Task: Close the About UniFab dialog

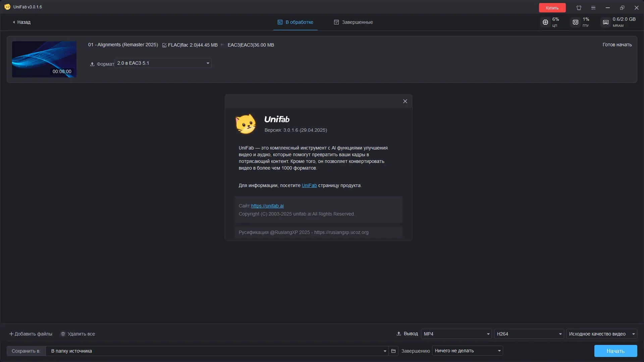Action: 405,101
